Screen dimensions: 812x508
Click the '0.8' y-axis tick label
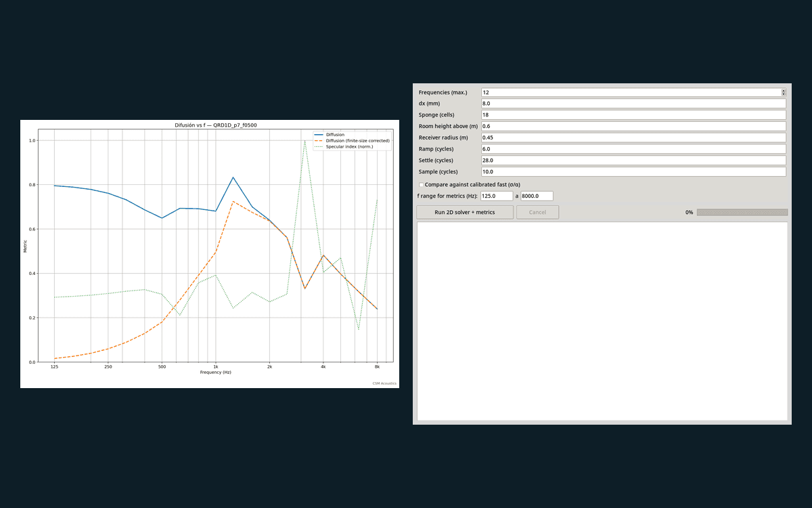(x=32, y=185)
